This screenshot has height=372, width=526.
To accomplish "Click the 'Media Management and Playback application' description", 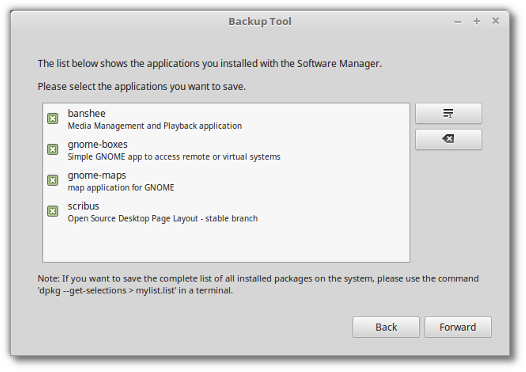I will coord(155,126).
